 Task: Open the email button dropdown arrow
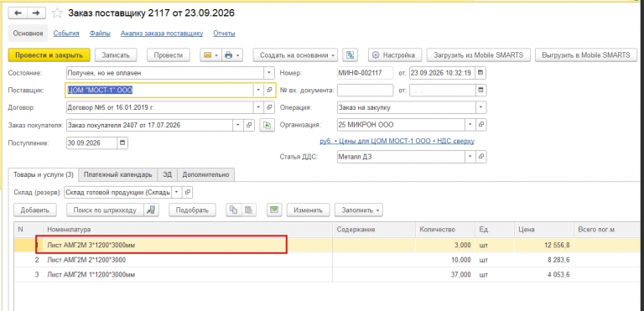coord(217,55)
